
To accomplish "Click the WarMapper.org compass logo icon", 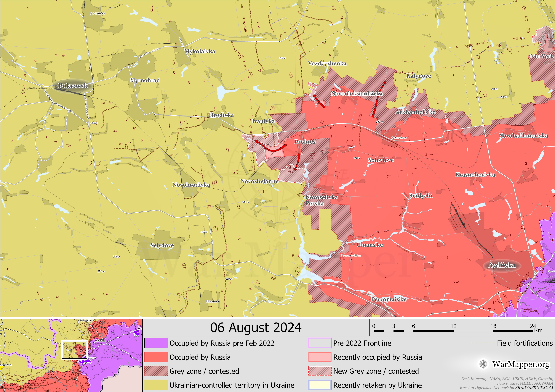I will pos(483,364).
